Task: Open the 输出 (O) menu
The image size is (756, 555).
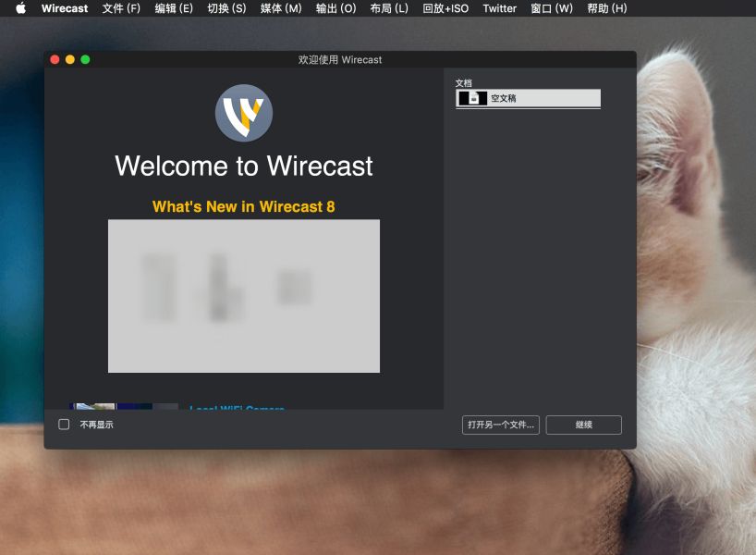Action: 335,8
